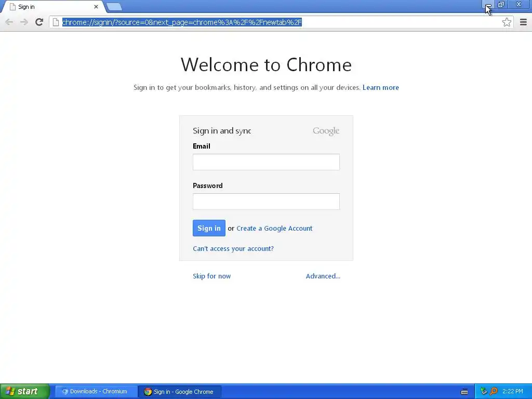Click the network icon in system tray
This screenshot has width=532, height=399.
pos(484,392)
